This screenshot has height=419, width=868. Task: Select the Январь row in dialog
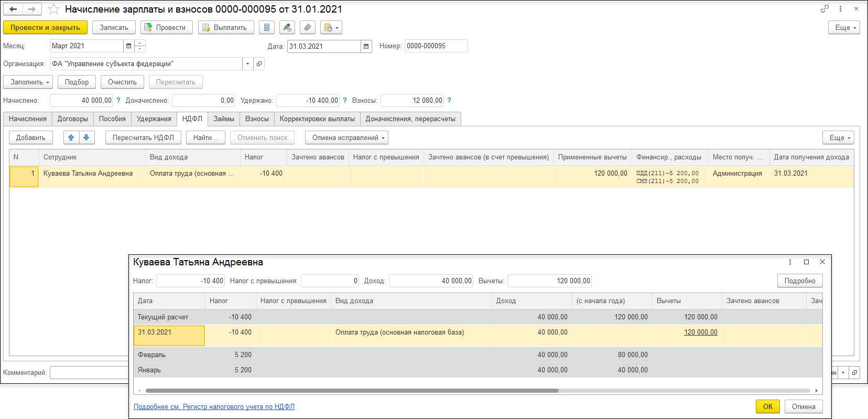(x=478, y=370)
